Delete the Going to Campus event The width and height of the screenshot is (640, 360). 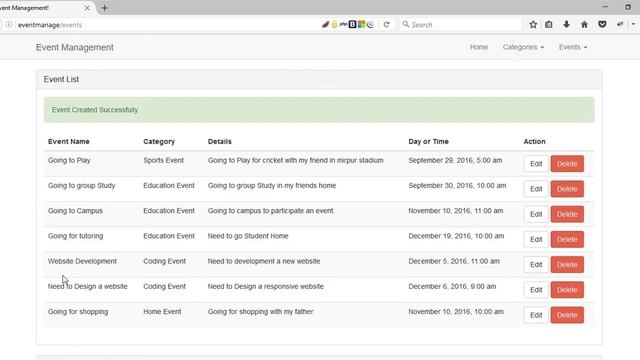click(x=567, y=214)
